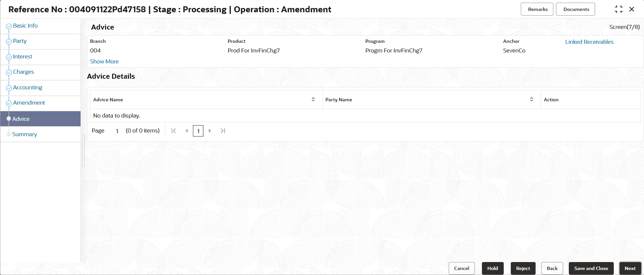Open the Remarks panel

(537, 9)
